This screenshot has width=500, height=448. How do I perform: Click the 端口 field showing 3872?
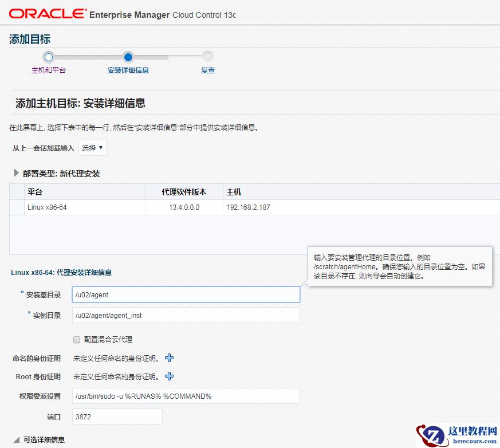(117, 416)
